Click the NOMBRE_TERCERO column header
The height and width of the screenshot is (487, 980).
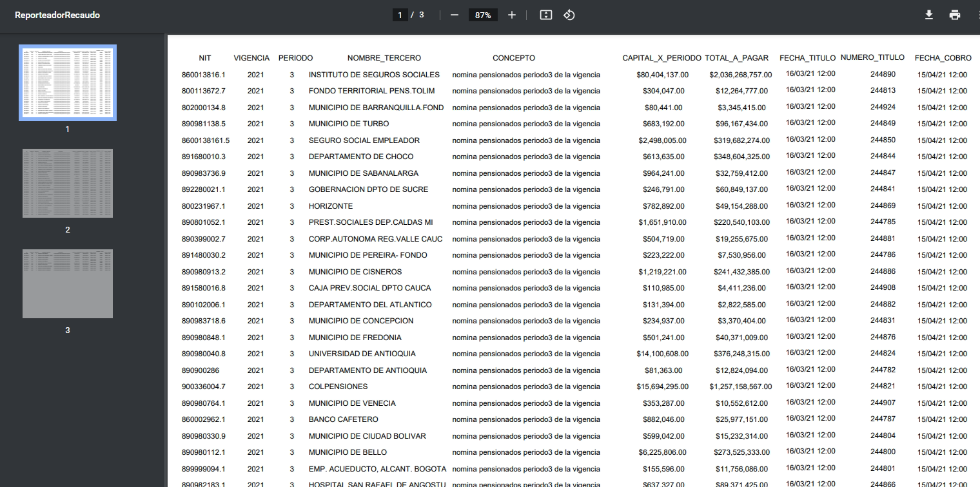(x=384, y=58)
